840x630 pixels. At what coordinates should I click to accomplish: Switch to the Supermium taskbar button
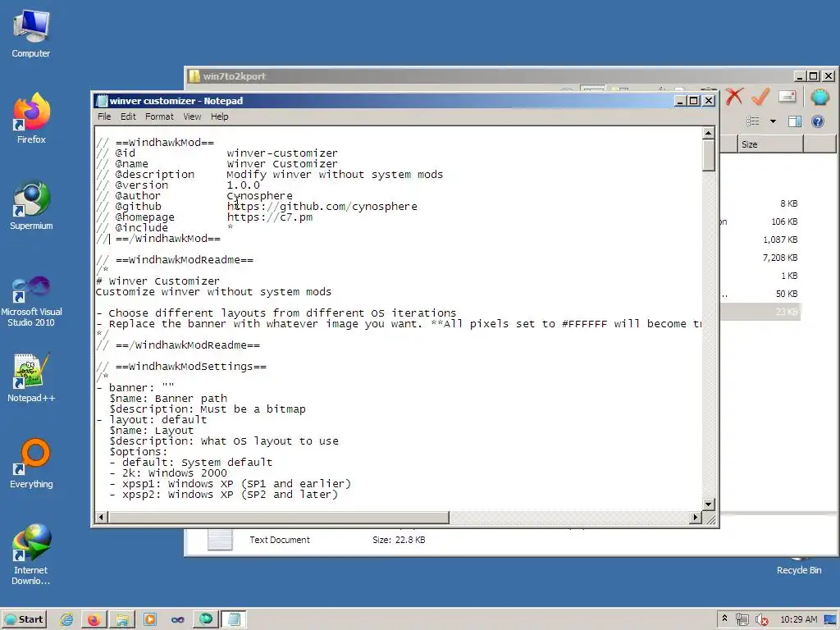click(206, 619)
